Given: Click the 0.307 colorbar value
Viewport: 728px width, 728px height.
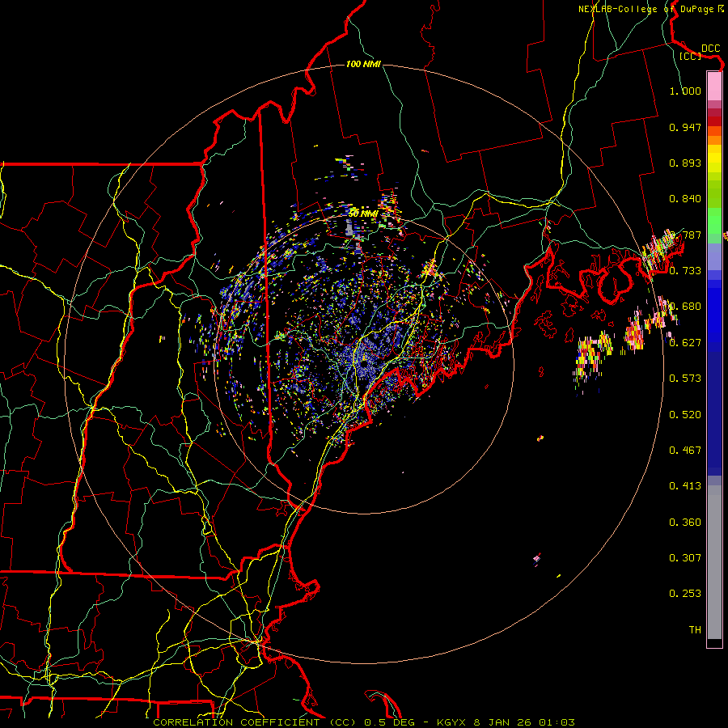Looking at the screenshot, I should point(685,558).
